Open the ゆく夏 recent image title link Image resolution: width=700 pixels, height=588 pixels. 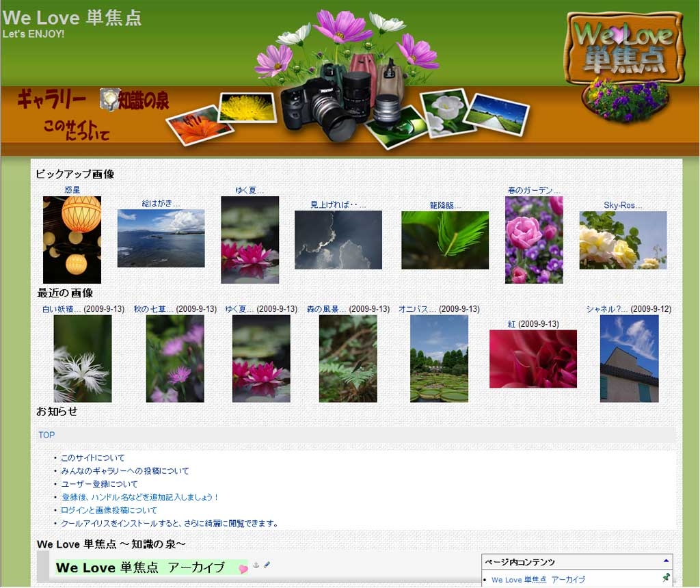(x=239, y=309)
